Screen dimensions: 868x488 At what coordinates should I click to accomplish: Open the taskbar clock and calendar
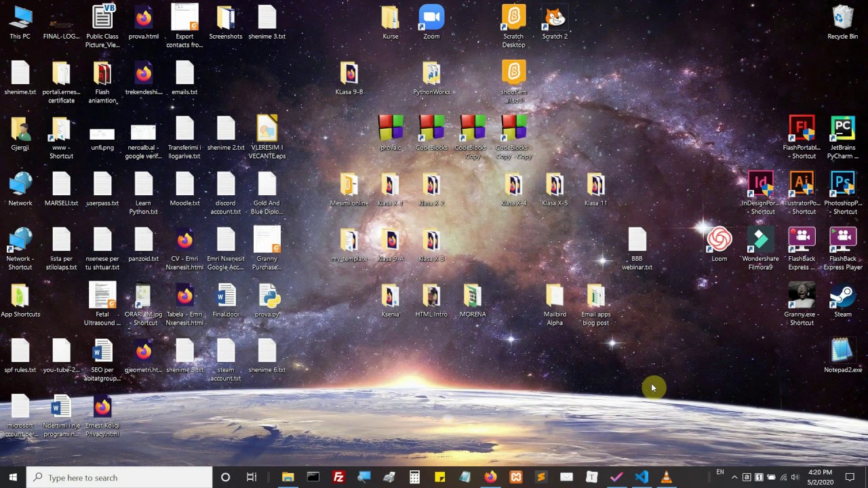click(x=821, y=477)
